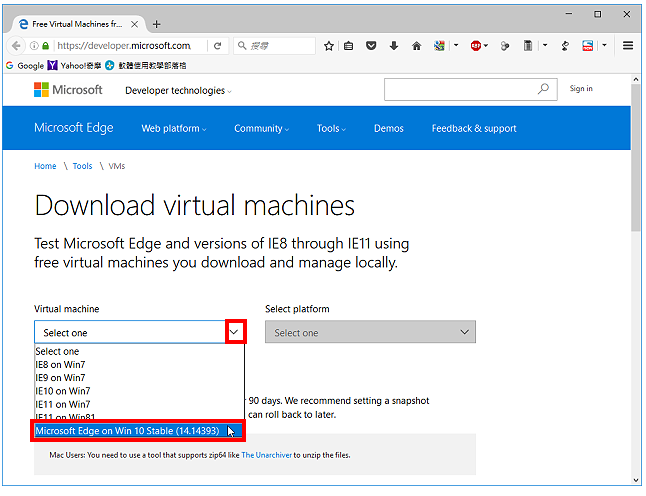
Task: Open the Demos menu item
Action: pos(389,129)
